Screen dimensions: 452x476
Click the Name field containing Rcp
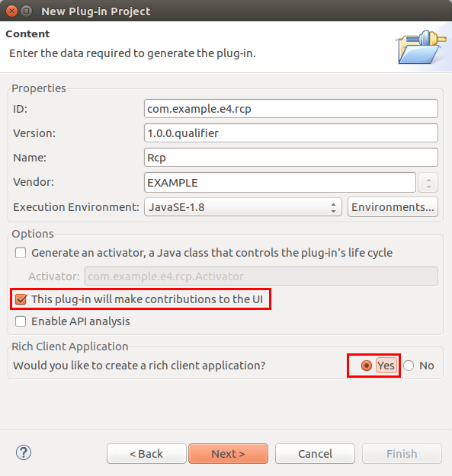point(291,157)
